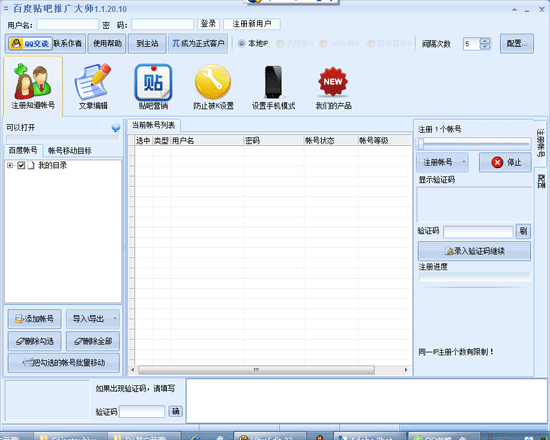
Task: Open the 贴吧营销 icon
Action: click(153, 82)
